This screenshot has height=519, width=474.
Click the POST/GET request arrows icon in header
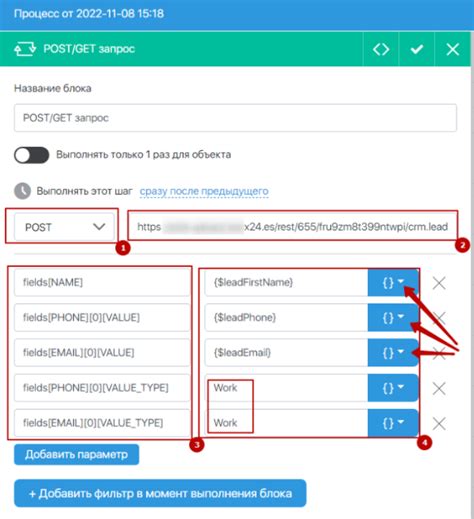click(25, 49)
